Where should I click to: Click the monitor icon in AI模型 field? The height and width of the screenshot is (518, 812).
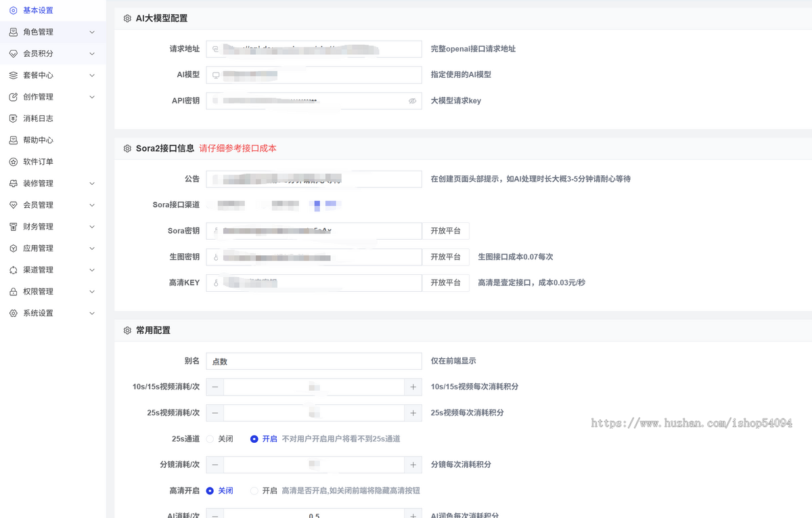[x=216, y=74]
